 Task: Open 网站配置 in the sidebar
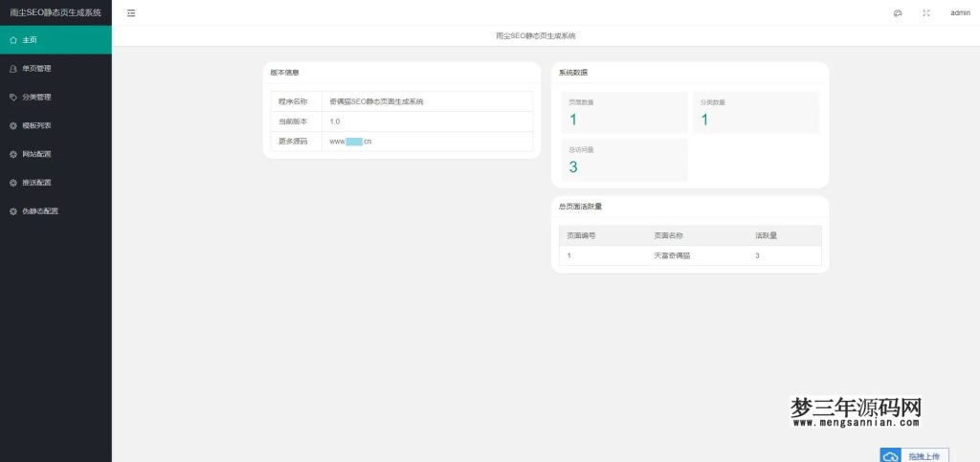56,154
